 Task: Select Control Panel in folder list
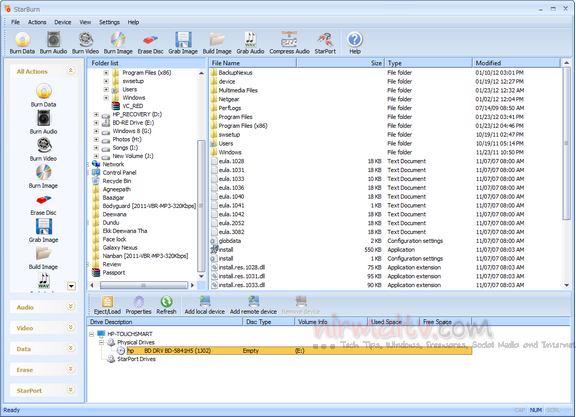[119, 173]
